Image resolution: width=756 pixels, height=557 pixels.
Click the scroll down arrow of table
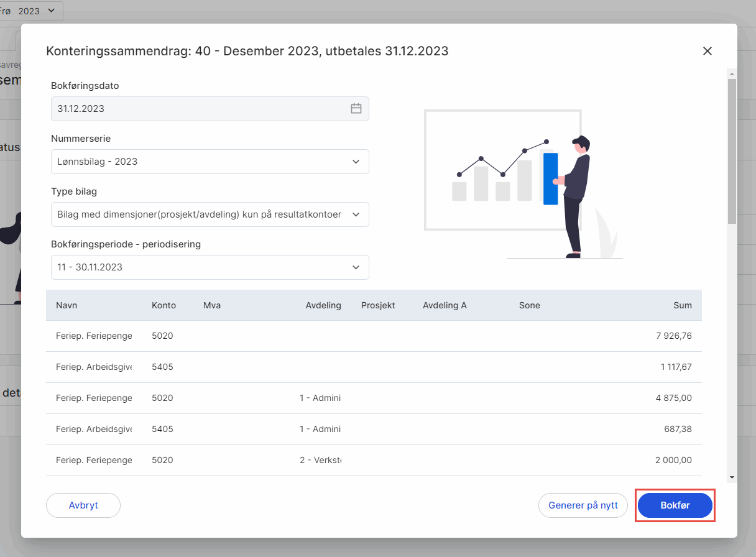[x=732, y=477]
